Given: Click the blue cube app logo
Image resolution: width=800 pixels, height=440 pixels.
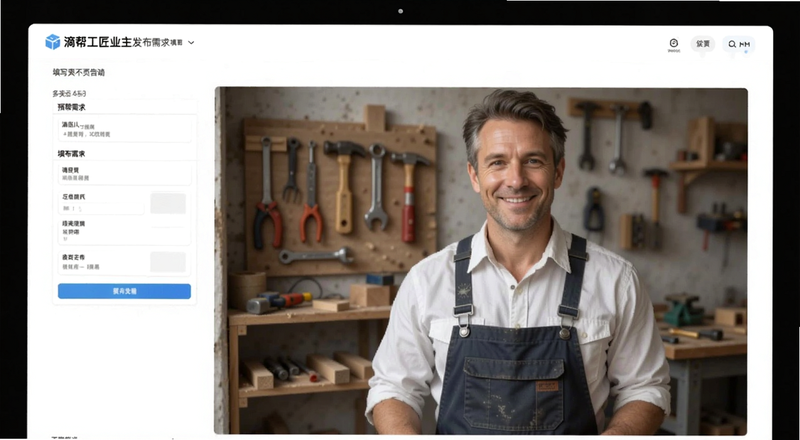Looking at the screenshot, I should 53,42.
